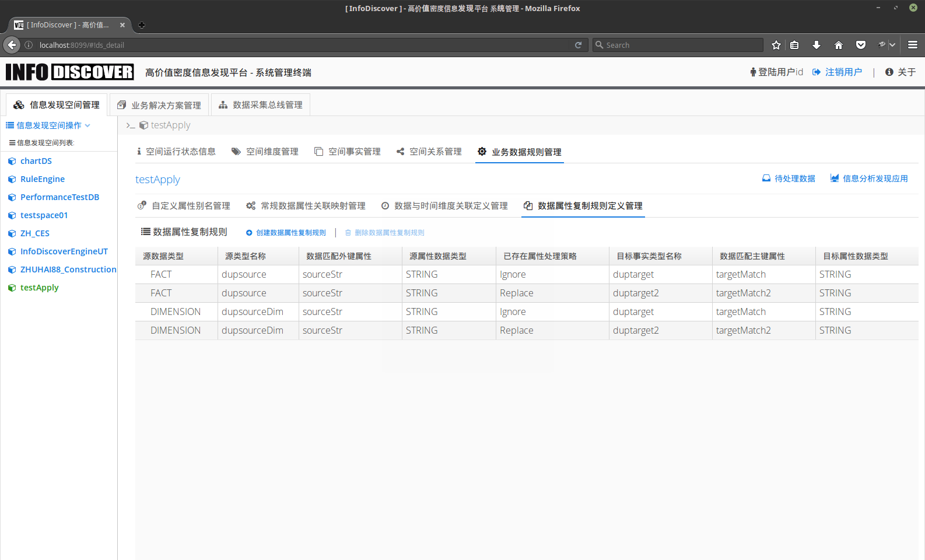Viewport: 925px width, 560px height.
Task: Click the Firefox back arrow button
Action: coord(12,45)
